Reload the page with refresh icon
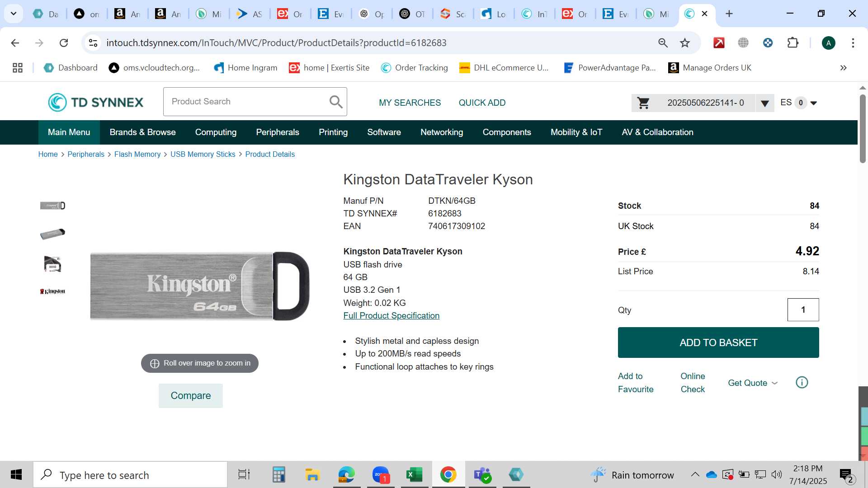The width and height of the screenshot is (868, 488). 64,43
